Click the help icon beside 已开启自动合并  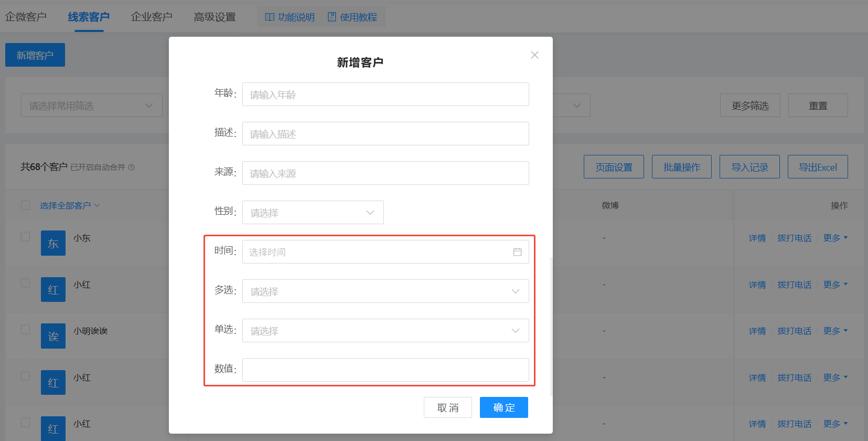tap(132, 167)
